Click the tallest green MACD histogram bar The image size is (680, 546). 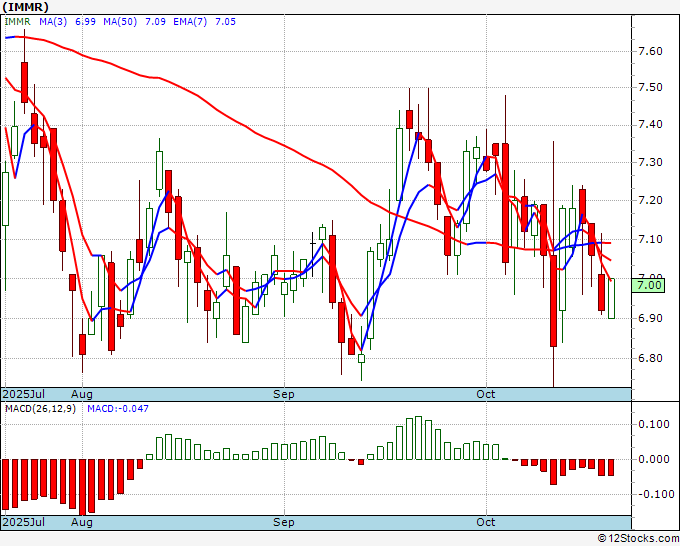(418, 438)
